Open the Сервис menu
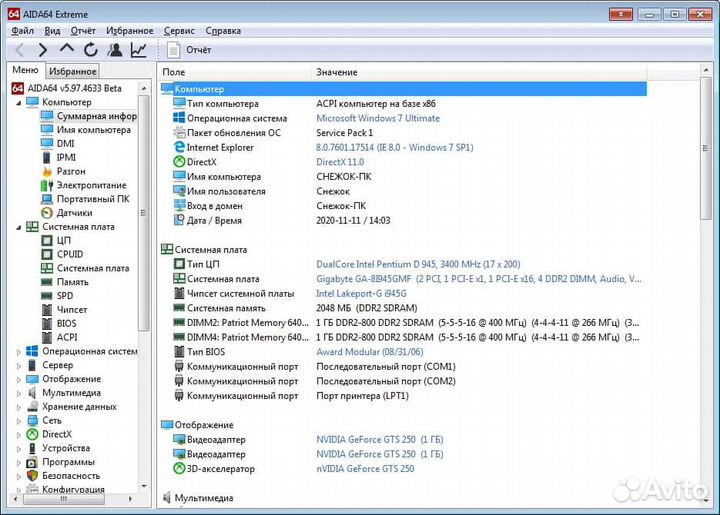Viewport: 720px width, 515px height. [x=179, y=31]
